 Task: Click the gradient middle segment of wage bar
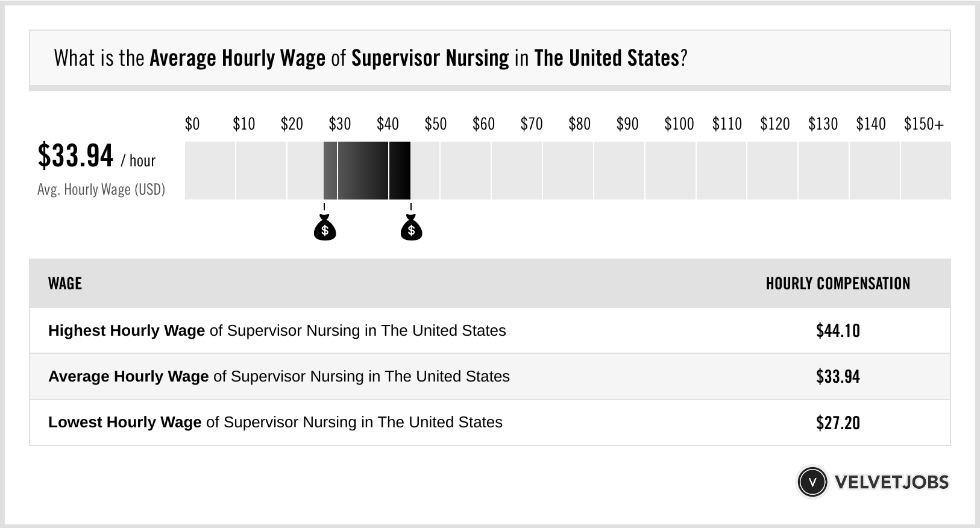pyautogui.click(x=363, y=171)
